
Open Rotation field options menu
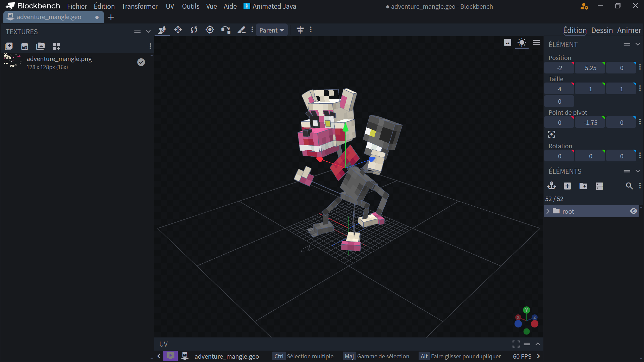click(x=640, y=155)
